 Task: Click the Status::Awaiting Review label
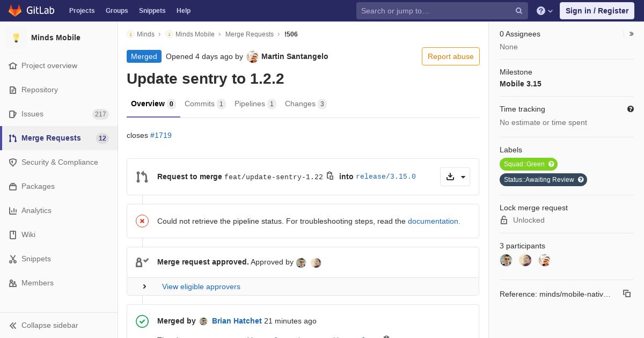[x=543, y=180]
